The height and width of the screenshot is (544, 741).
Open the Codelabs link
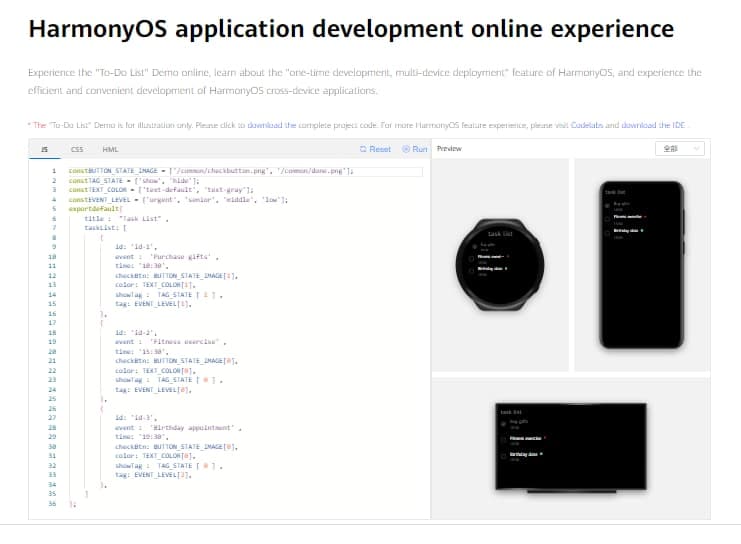click(587, 125)
